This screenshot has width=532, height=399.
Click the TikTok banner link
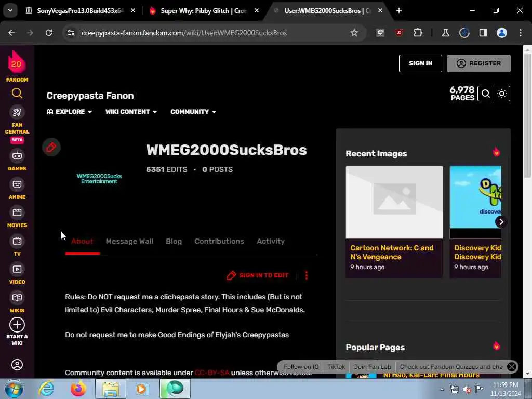pyautogui.click(x=336, y=367)
